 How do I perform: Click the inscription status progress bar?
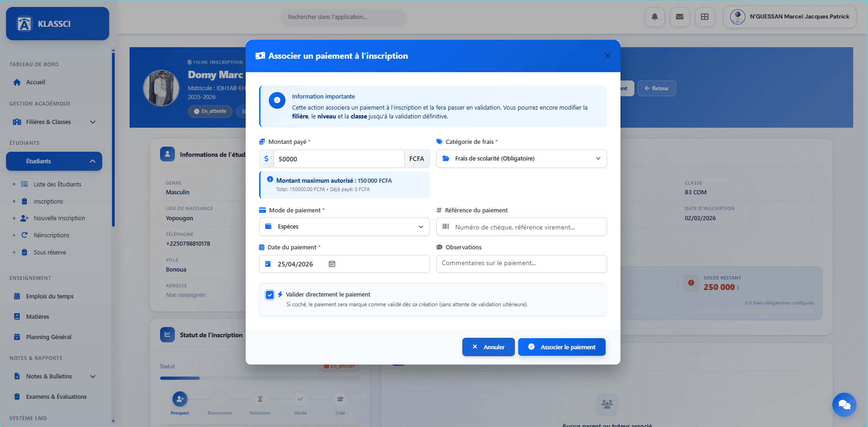(260, 378)
